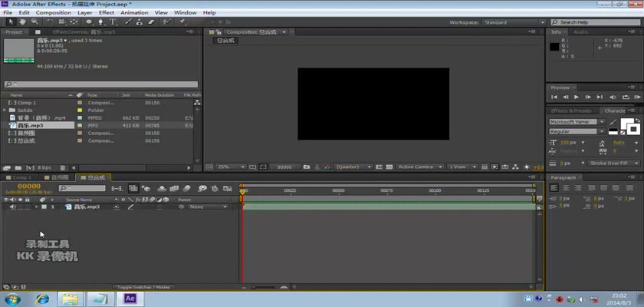Screen dimensions: 644x307
Task: Switch to the Comp 1 timeline tab
Action: click(x=21, y=177)
